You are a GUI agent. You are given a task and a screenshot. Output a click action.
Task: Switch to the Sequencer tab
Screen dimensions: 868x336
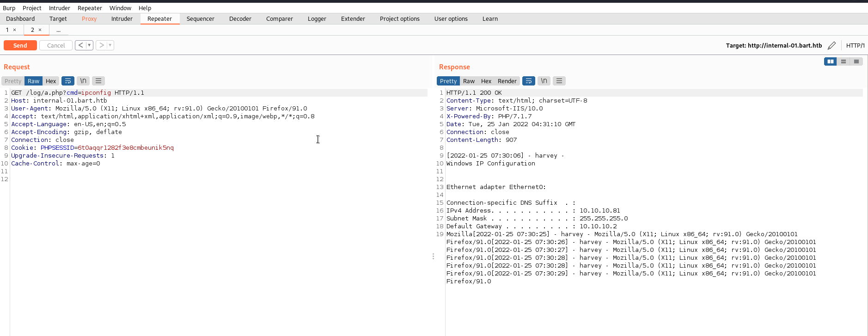(200, 19)
